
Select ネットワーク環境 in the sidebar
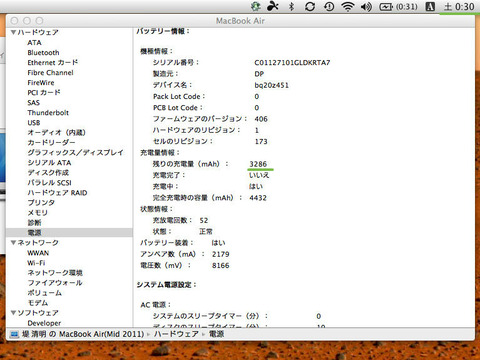tap(55, 273)
